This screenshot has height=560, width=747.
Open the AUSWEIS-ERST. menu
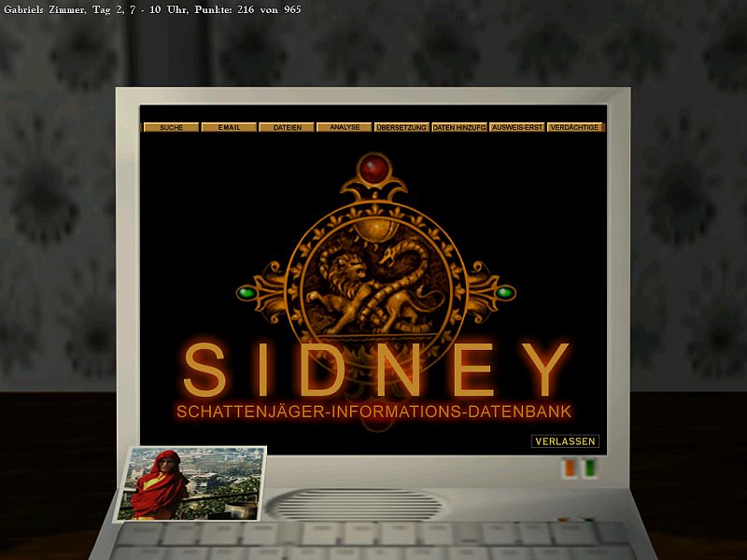point(517,127)
